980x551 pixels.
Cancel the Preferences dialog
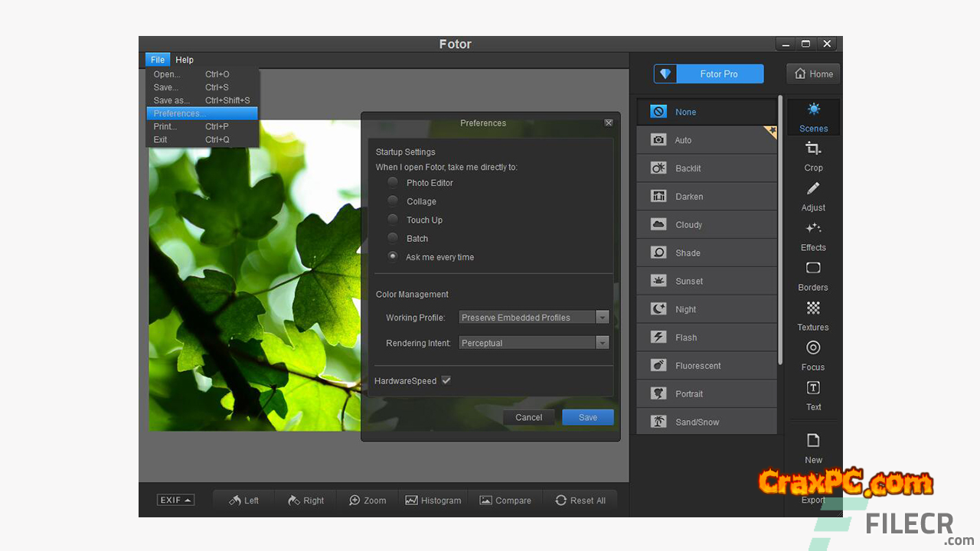point(528,417)
